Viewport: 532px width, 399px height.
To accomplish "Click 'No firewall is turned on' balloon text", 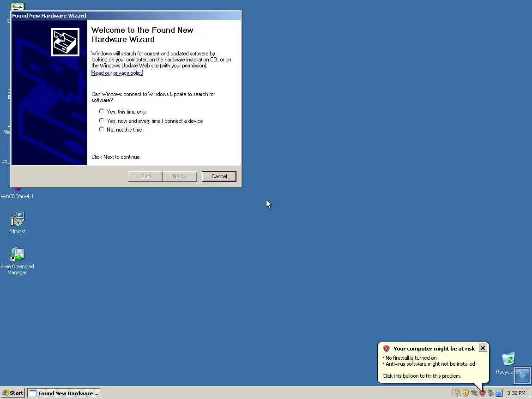I will 411,358.
